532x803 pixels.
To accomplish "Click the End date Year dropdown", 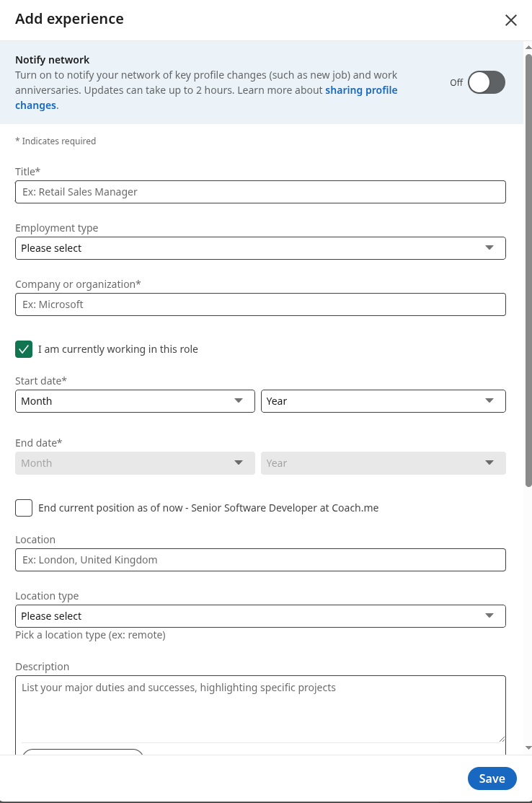I will pos(383,463).
